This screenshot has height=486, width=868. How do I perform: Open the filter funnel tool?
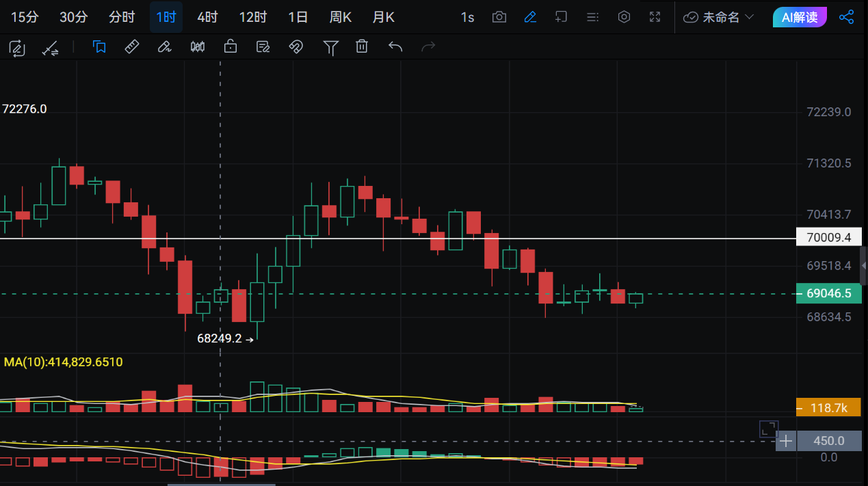[331, 47]
